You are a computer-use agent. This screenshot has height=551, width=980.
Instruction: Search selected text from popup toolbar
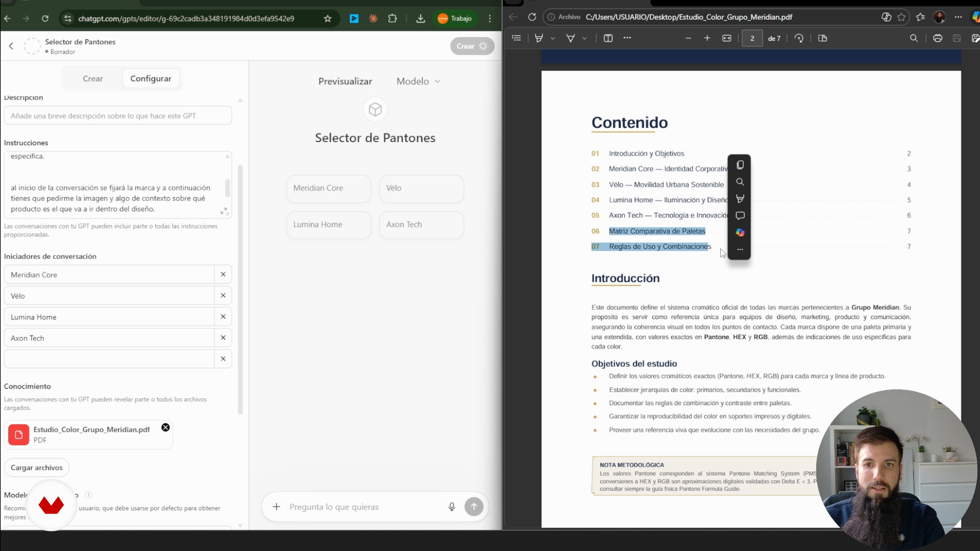coord(740,182)
